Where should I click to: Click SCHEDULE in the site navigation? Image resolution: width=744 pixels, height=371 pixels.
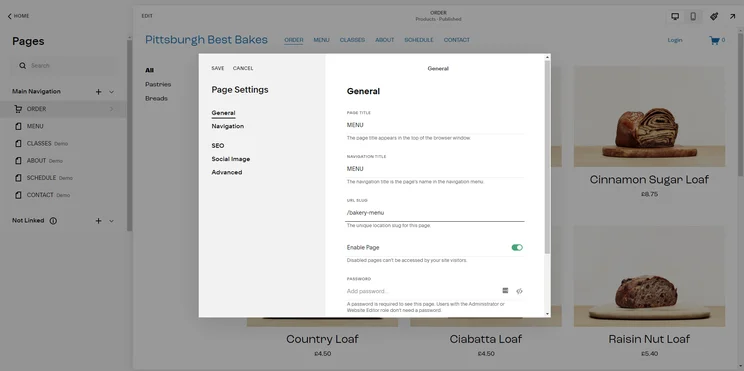pos(418,40)
